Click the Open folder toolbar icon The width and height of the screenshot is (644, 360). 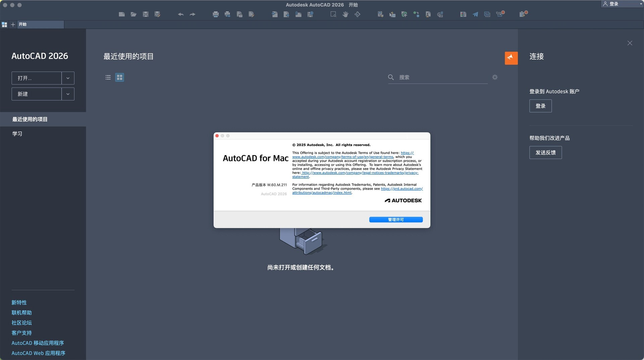(133, 14)
